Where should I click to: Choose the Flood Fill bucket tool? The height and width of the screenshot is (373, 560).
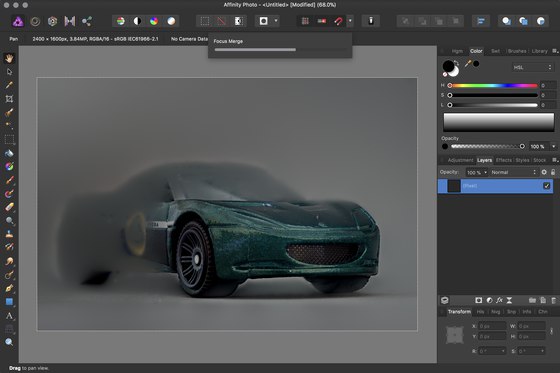click(9, 153)
